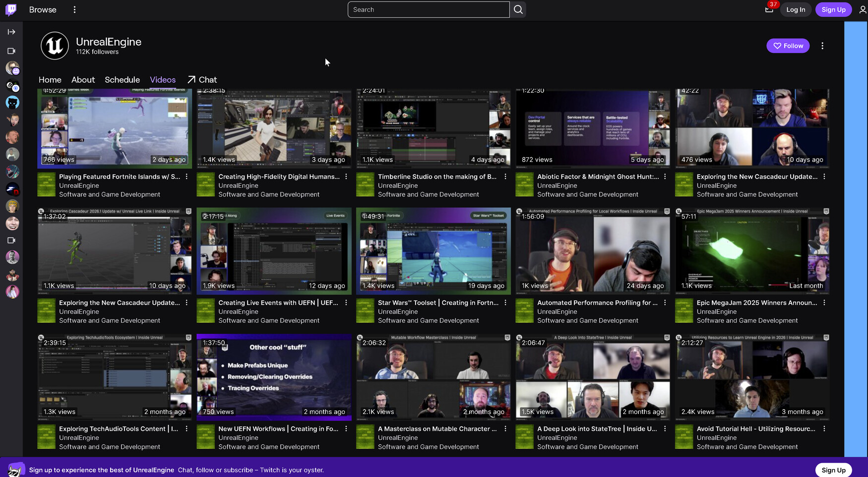Open the notifications inbox with badge 37

769,9
